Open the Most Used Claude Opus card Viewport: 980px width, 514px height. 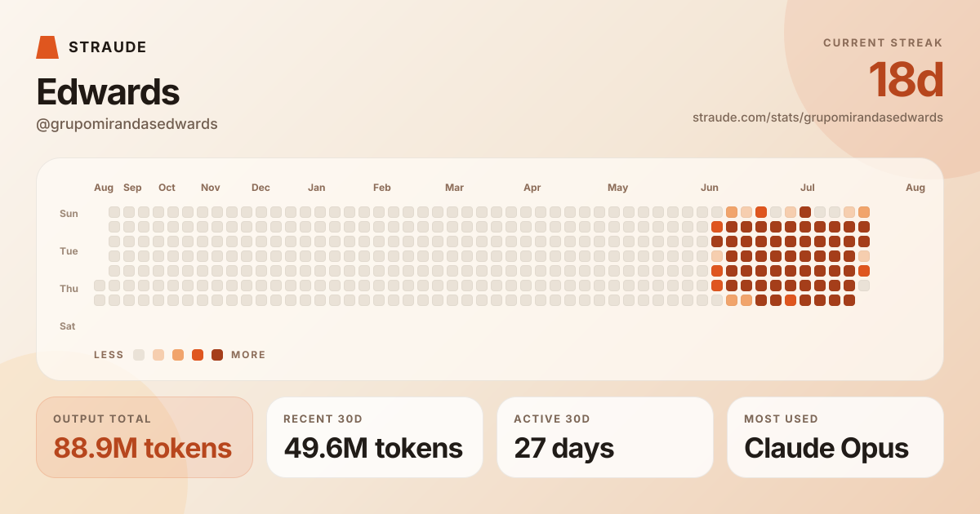tap(835, 437)
